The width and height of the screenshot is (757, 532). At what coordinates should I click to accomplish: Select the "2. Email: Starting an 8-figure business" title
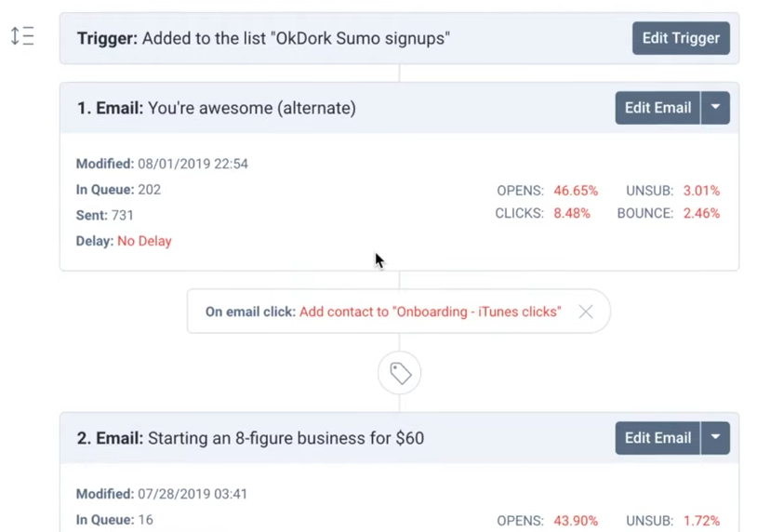(x=250, y=438)
